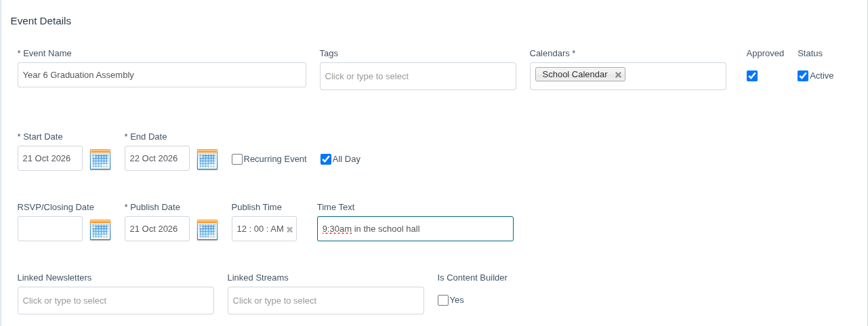This screenshot has height=326, width=868.
Task: Tick the Is Content Builder Yes checkbox
Action: click(443, 300)
